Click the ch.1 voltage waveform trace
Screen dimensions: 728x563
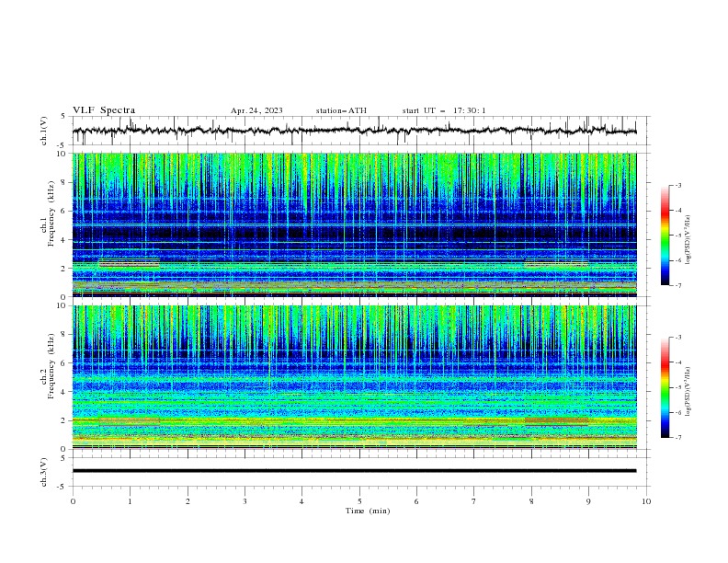point(354,131)
